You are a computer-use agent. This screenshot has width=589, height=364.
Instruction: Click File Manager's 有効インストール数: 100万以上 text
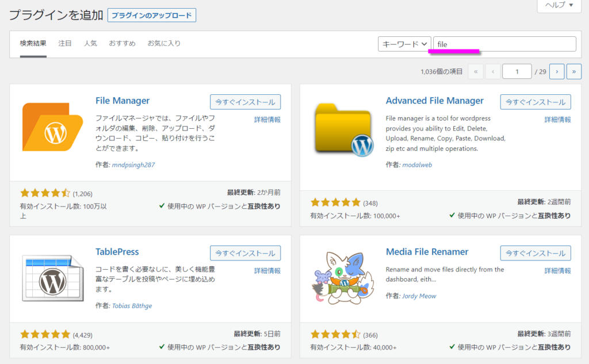63,210
